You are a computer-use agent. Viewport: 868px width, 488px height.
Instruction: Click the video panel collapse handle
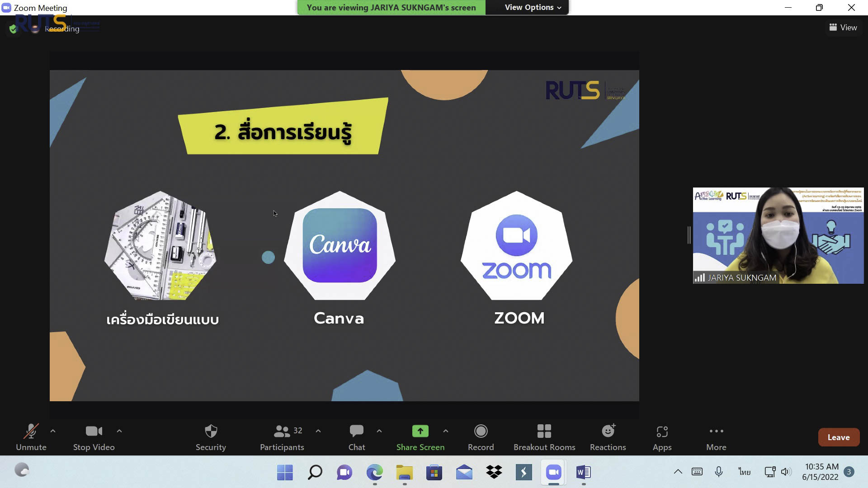tap(689, 235)
